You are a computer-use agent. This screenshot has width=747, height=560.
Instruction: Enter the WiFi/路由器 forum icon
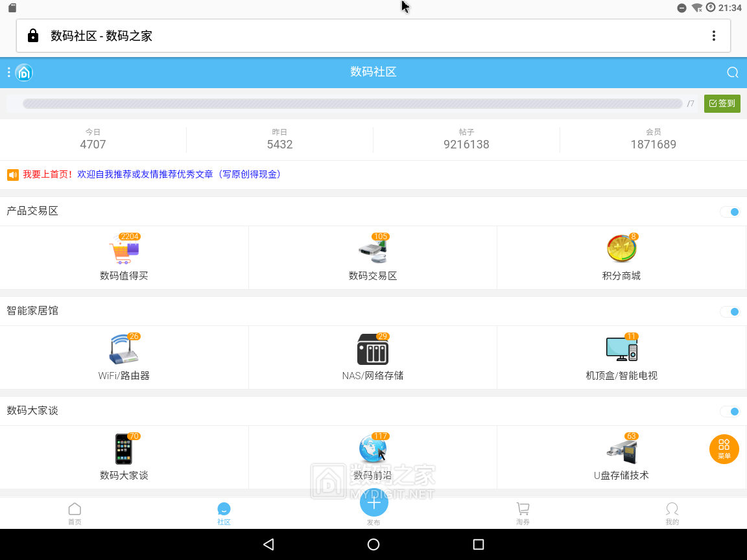pos(124,349)
